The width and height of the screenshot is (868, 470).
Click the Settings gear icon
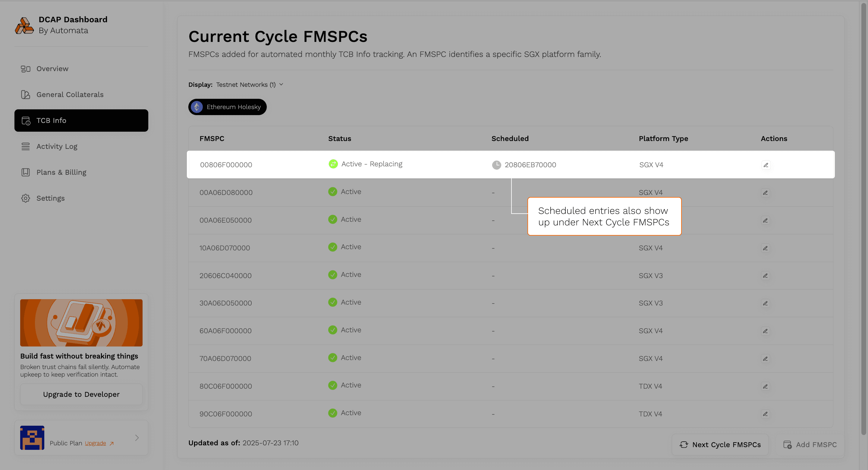26,198
